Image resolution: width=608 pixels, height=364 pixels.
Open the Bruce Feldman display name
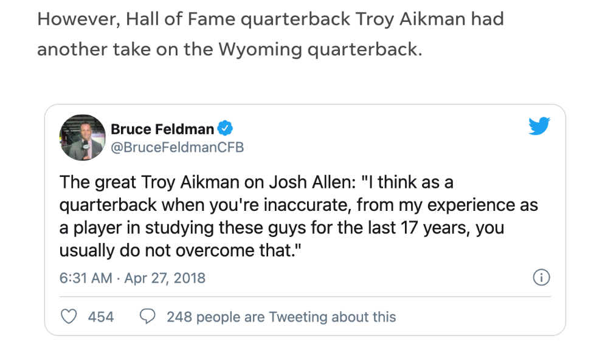[162, 129]
